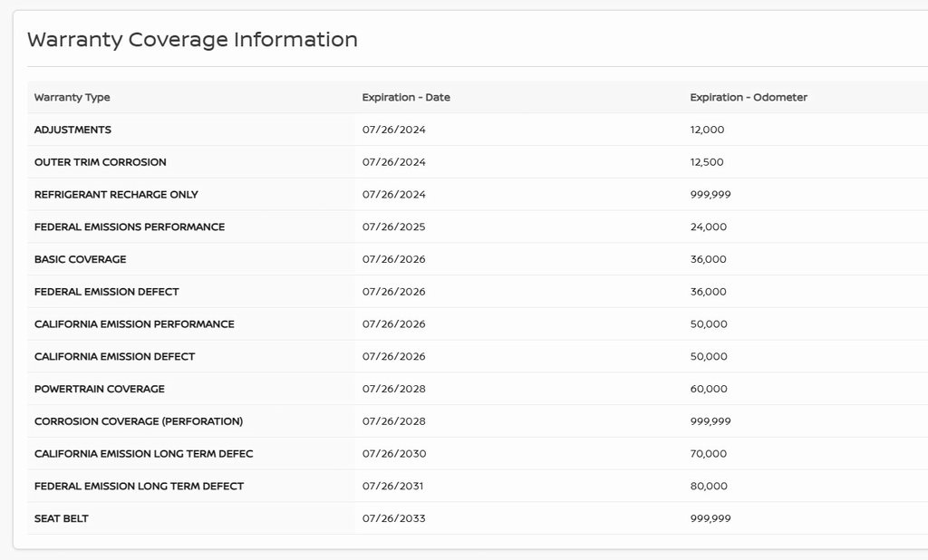Click CALIFORNIA EMISSION LONG TERM DEFEC entry
The image size is (928, 560).
[144, 454]
